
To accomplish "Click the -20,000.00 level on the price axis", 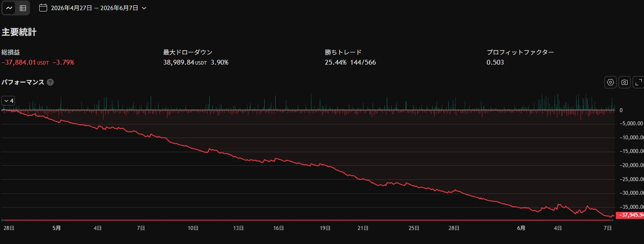I will click(x=630, y=165).
